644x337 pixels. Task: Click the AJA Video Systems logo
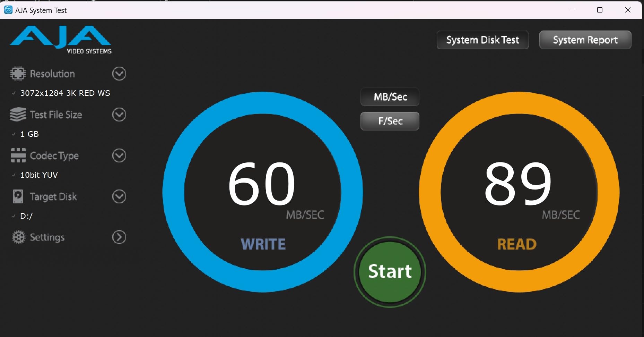[61, 40]
